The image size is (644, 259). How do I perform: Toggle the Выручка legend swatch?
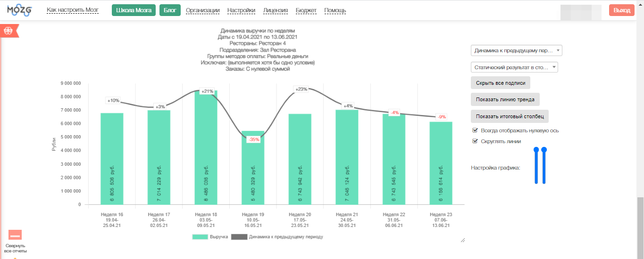pos(200,237)
